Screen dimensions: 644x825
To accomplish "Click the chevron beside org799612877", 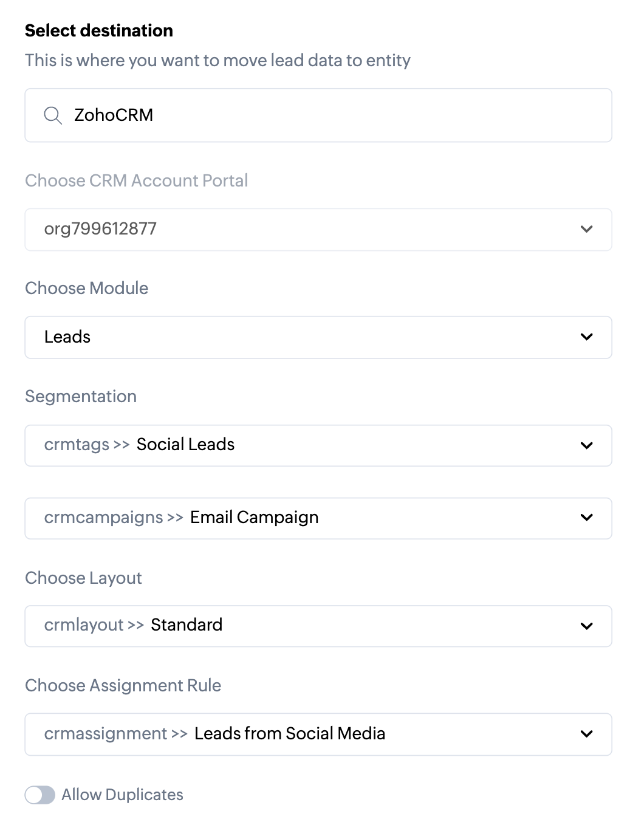I will [x=586, y=230].
